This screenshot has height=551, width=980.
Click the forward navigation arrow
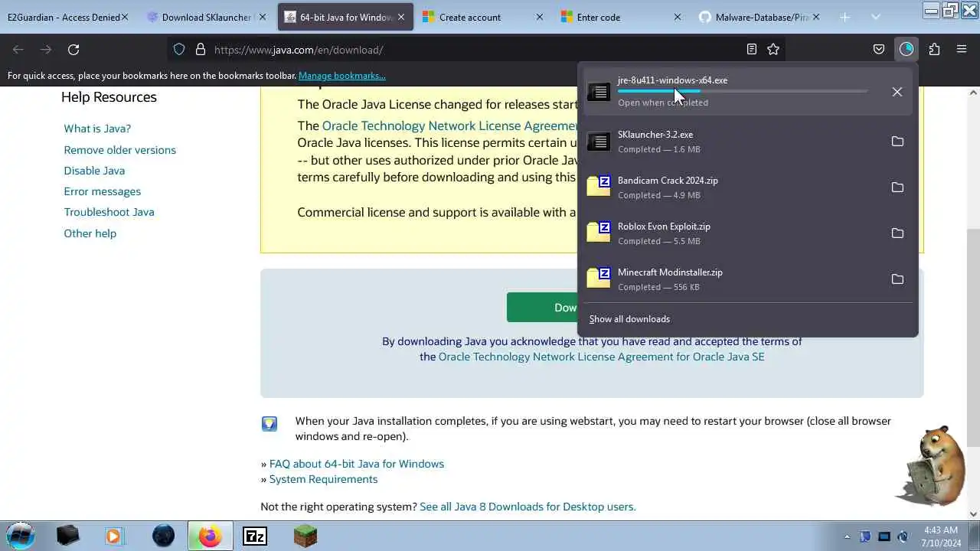click(46, 50)
